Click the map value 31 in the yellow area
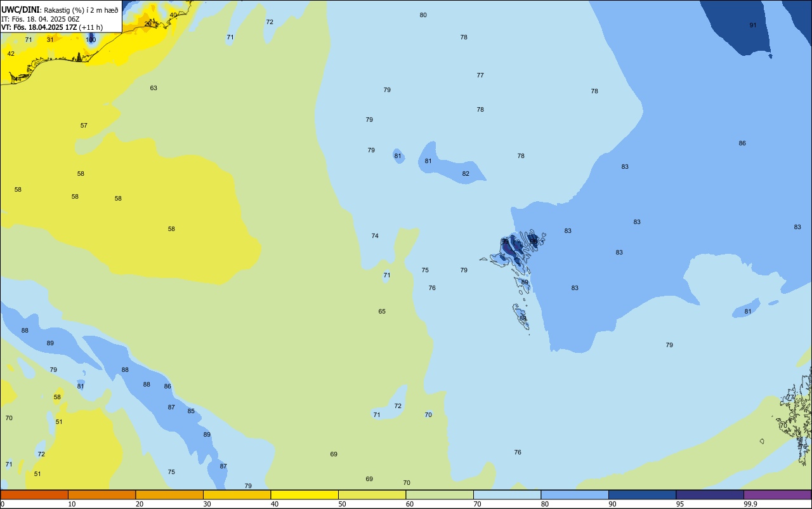812x509 pixels. tap(50, 39)
